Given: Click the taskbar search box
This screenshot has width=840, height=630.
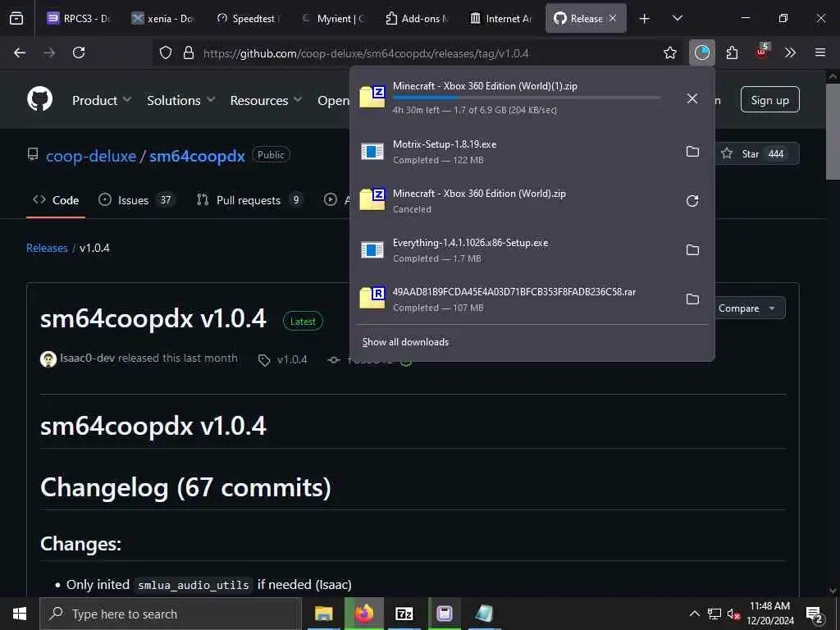Looking at the screenshot, I should (x=171, y=614).
